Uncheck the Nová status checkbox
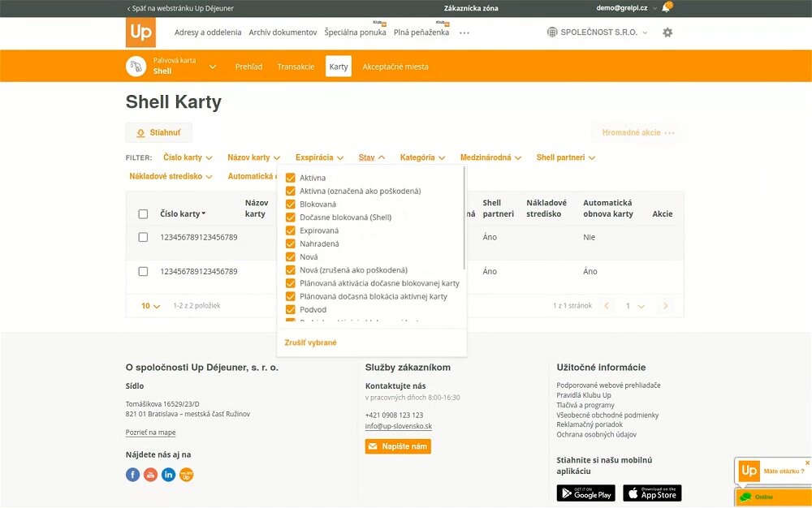The width and height of the screenshot is (812, 508). coord(291,257)
